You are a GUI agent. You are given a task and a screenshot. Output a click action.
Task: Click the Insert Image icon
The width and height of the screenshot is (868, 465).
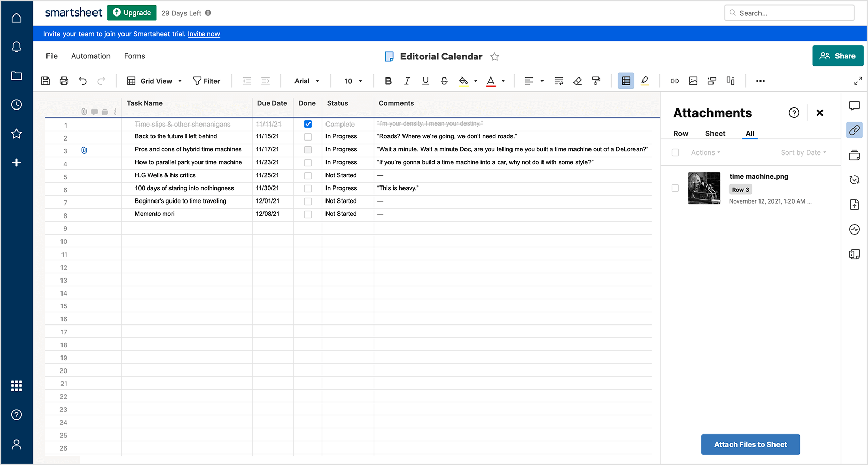pyautogui.click(x=693, y=81)
